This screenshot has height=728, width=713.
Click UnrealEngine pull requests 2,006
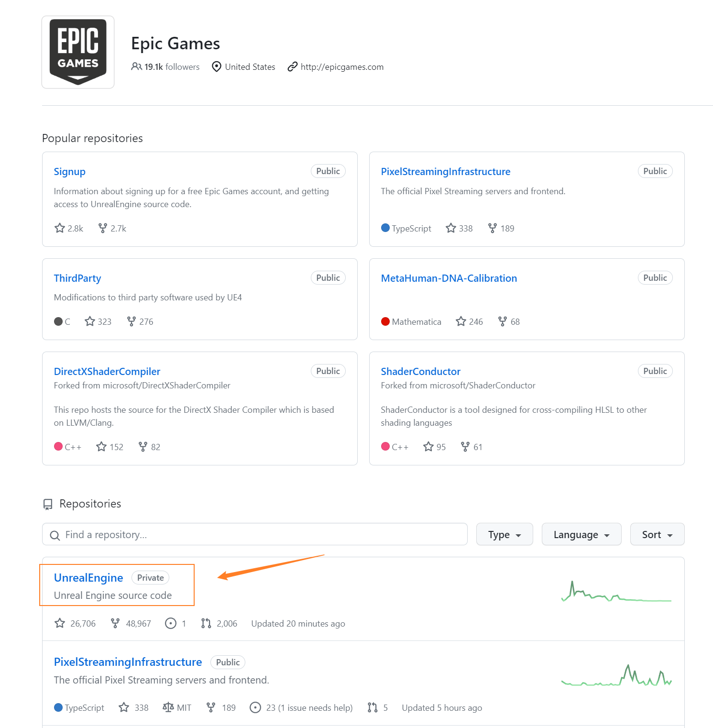coord(219,624)
